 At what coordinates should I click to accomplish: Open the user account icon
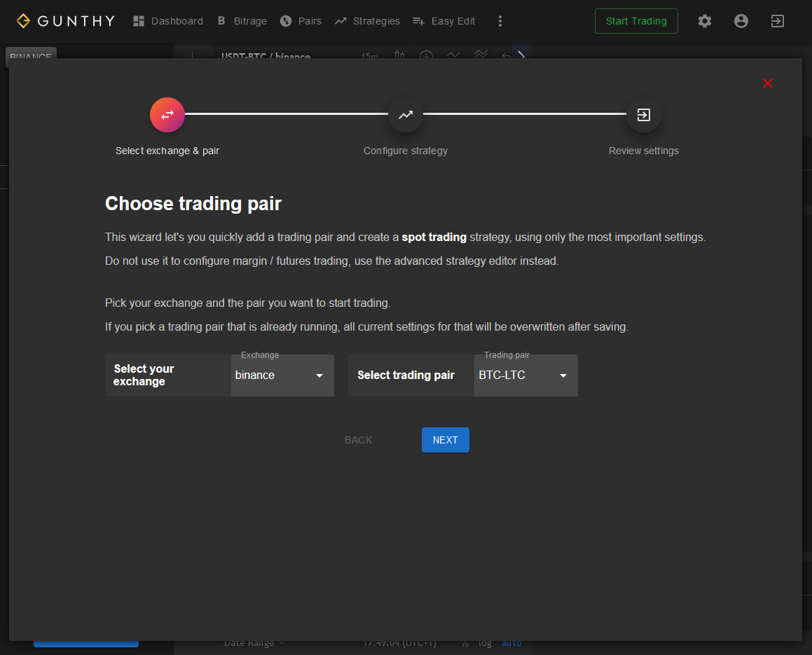click(741, 21)
